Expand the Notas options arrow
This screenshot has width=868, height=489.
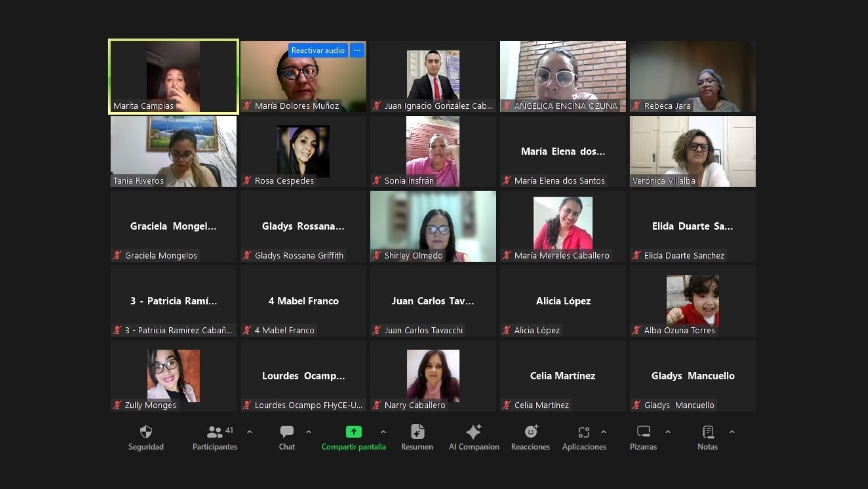[732, 432]
